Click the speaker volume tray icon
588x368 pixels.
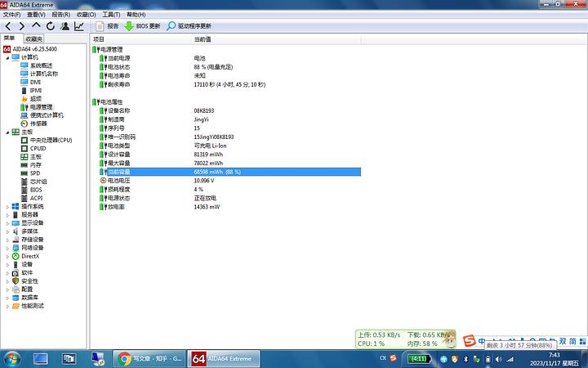498,359
